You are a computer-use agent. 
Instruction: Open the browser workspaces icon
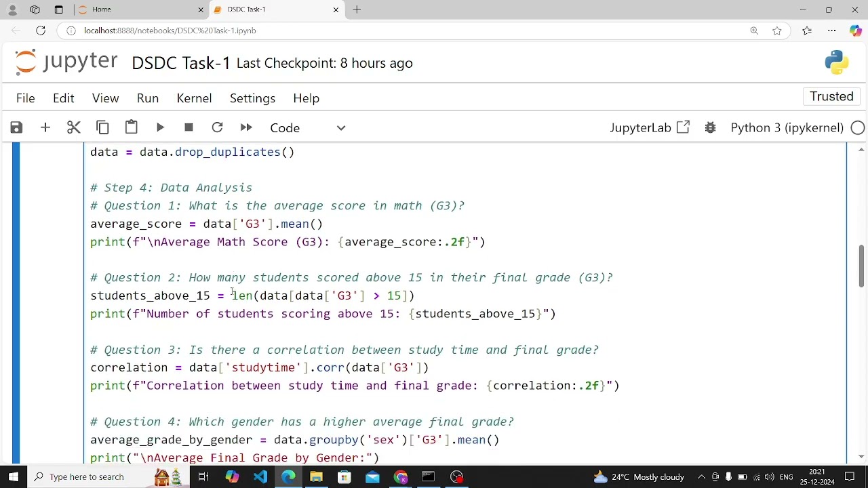(35, 9)
